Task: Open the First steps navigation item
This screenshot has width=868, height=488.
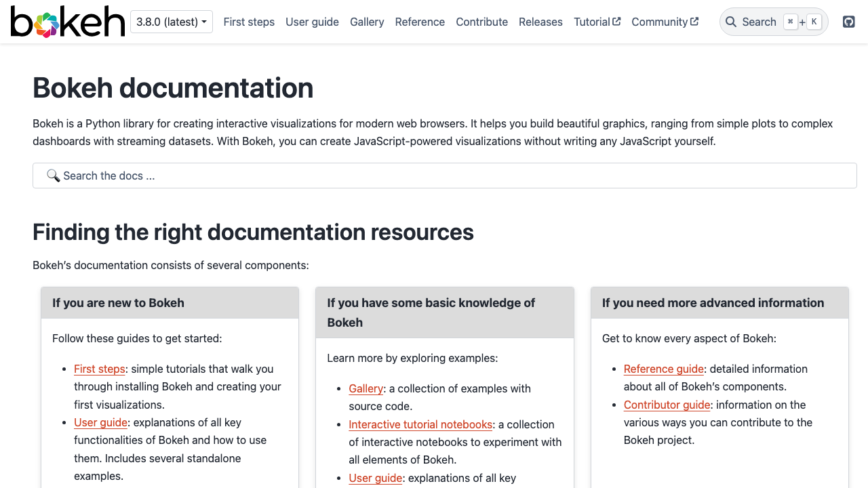Action: [249, 22]
